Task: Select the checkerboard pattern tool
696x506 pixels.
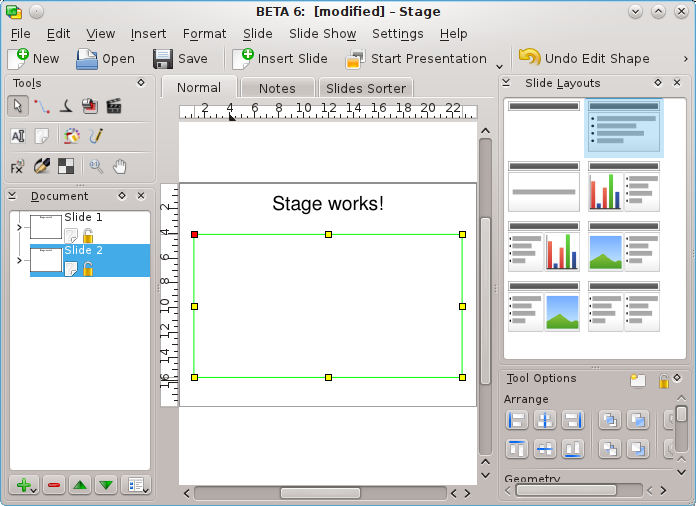Action: coord(65,167)
